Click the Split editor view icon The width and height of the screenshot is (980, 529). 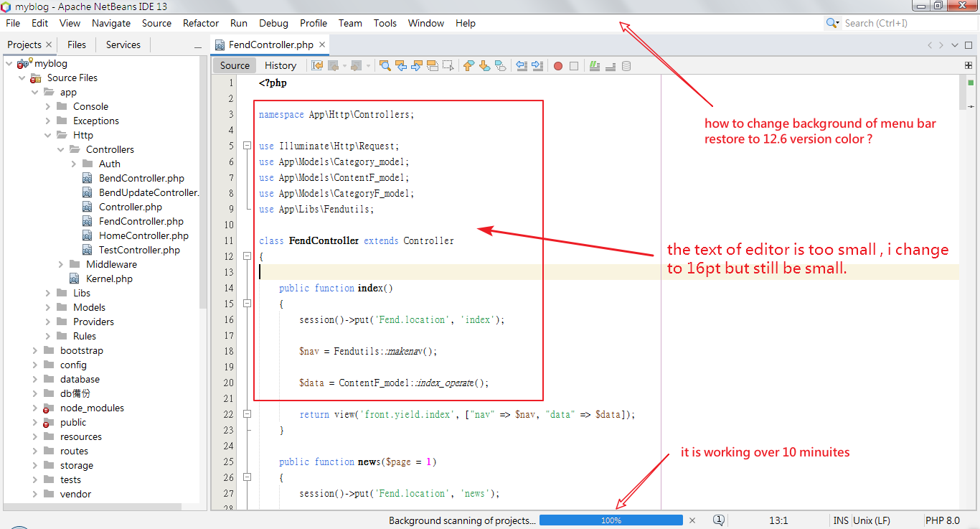point(969,65)
